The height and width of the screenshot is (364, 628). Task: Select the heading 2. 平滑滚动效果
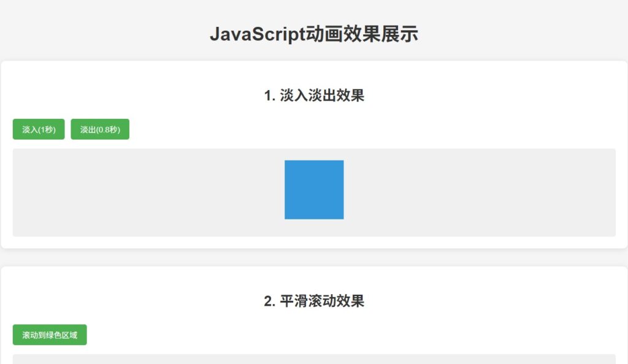pyautogui.click(x=314, y=301)
